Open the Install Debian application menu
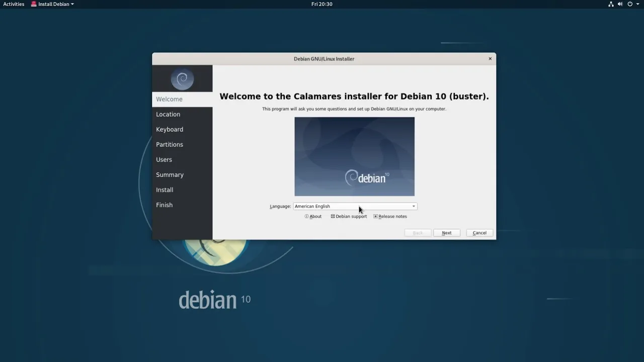 (x=52, y=4)
